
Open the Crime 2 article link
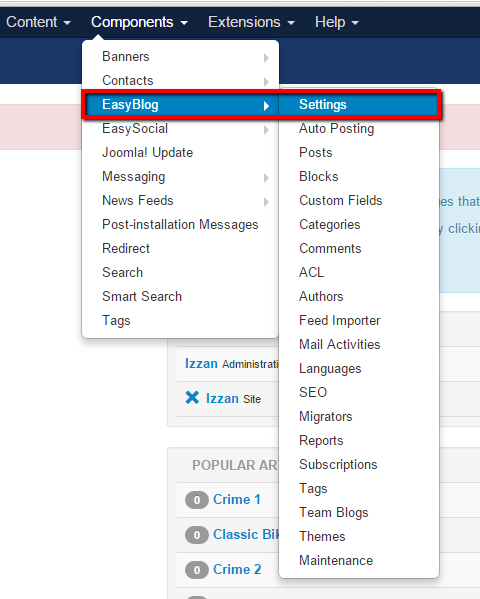[237, 569]
